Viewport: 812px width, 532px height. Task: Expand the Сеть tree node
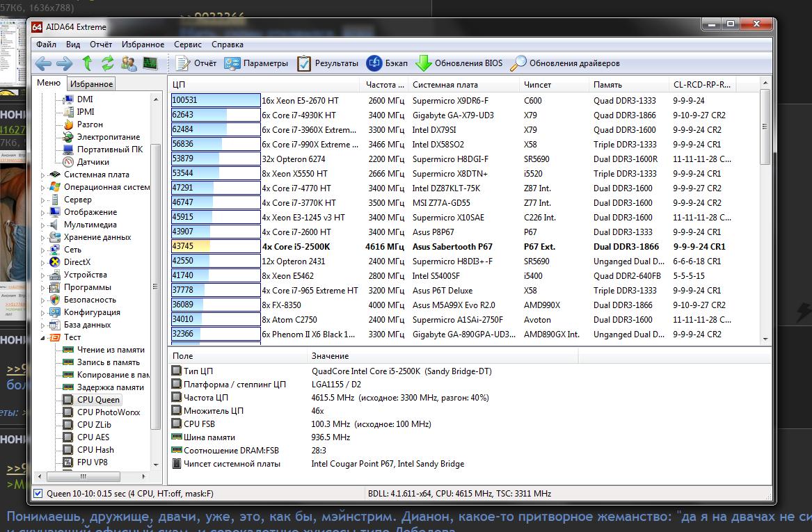pos(43,250)
